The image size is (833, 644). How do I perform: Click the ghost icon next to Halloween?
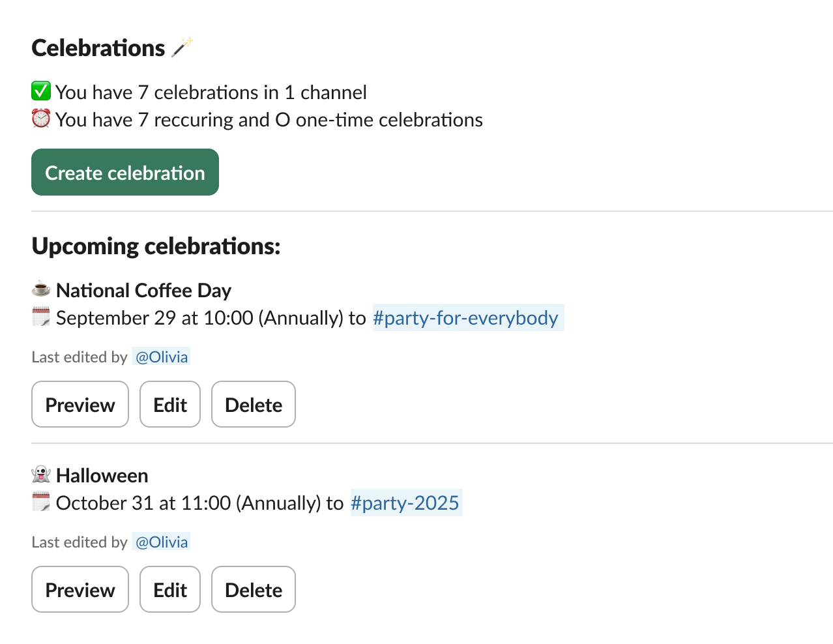42,475
